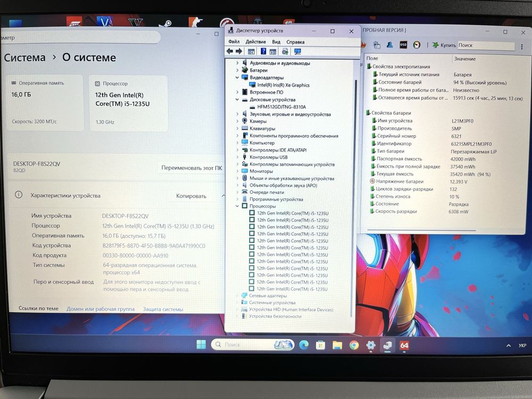
Task: Select the Сетевые адаптеры node
Action: click(x=268, y=295)
